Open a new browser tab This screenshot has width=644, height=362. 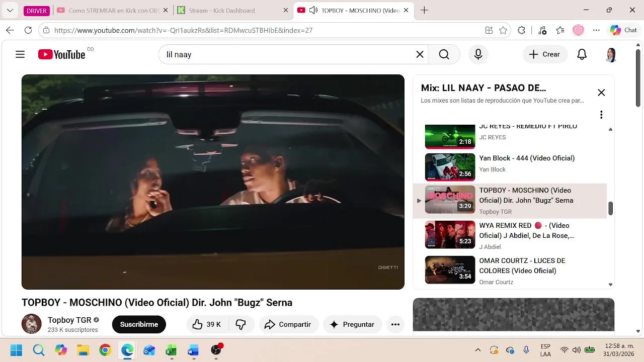424,10
